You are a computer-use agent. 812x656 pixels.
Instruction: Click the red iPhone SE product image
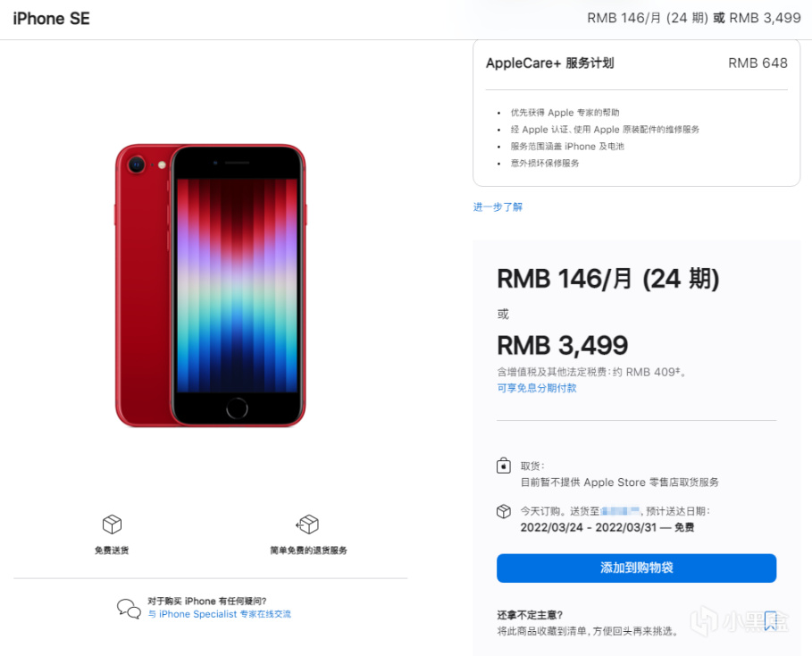[x=210, y=285]
